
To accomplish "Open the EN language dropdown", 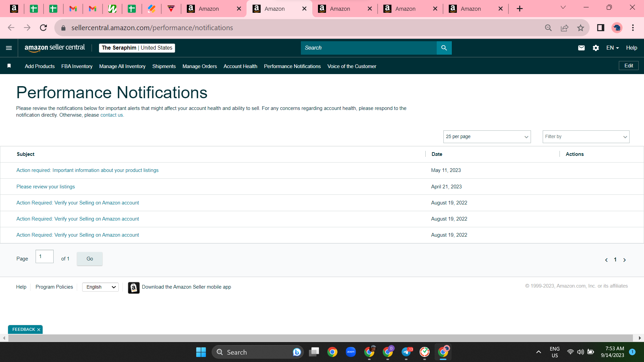I will tap(612, 48).
